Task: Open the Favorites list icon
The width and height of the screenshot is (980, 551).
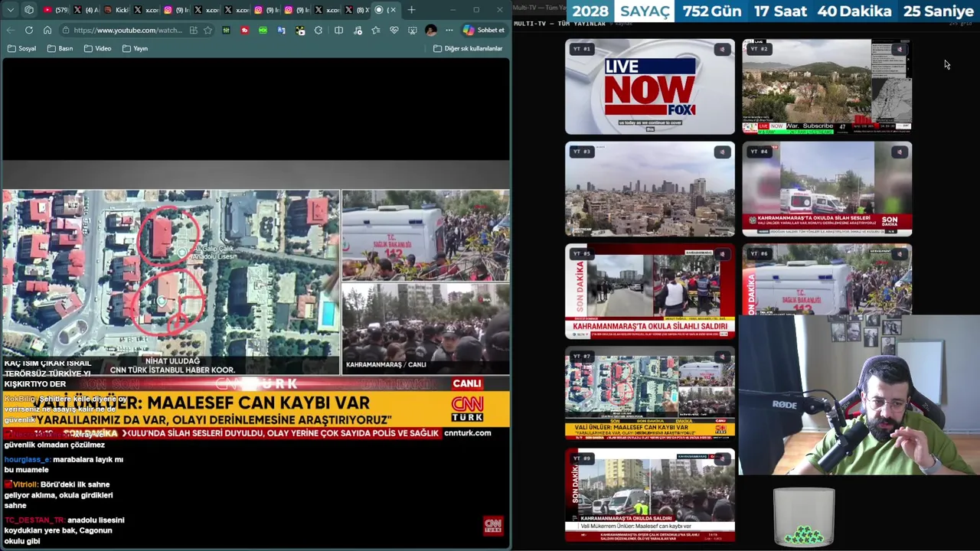Action: [375, 30]
